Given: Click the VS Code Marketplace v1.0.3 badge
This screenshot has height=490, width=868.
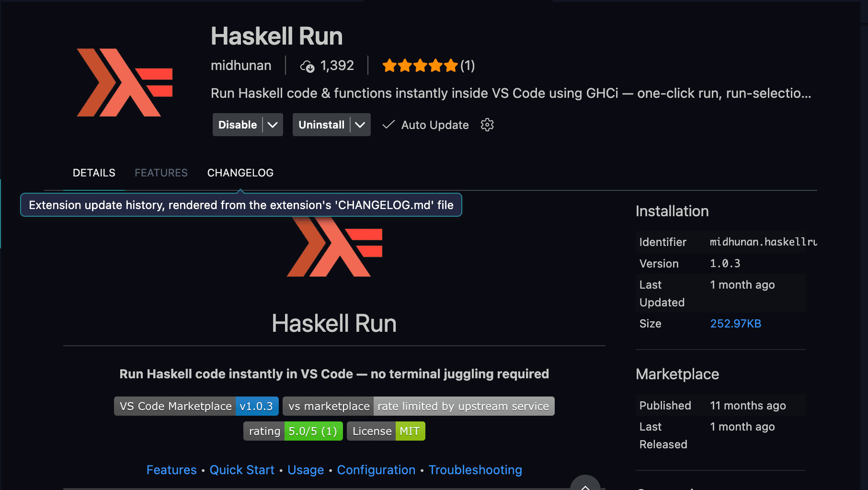Looking at the screenshot, I should 196,406.
